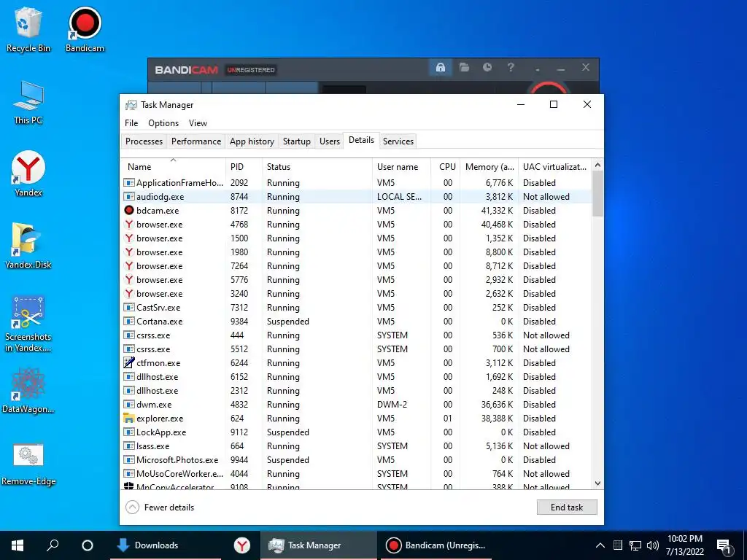747x560 pixels.
Task: Switch to the App history tab
Action: tap(252, 141)
